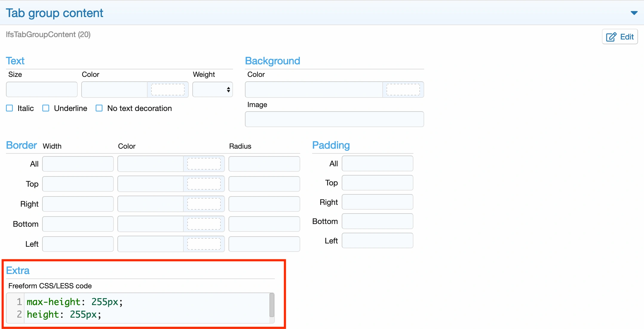Image resolution: width=644 pixels, height=329 pixels.
Task: Pick border color swatch for Right row
Action: 204,204
